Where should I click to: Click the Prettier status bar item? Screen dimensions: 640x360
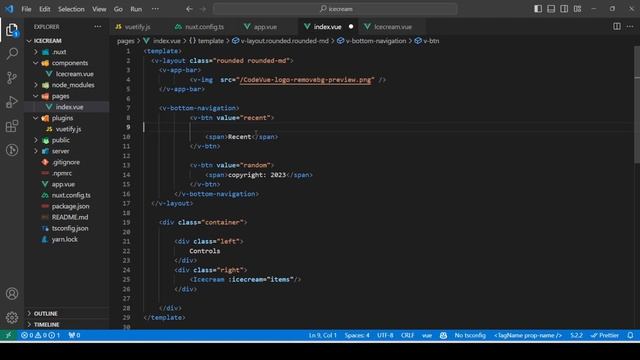point(605,335)
